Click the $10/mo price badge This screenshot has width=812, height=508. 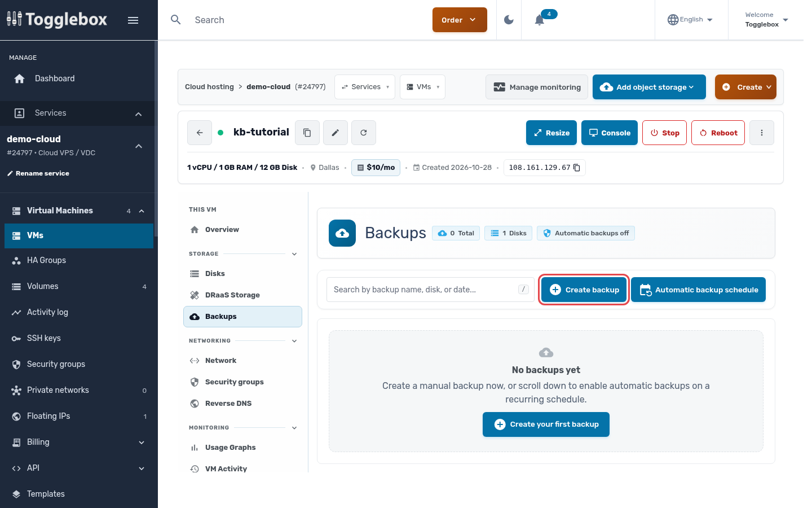pyautogui.click(x=376, y=168)
